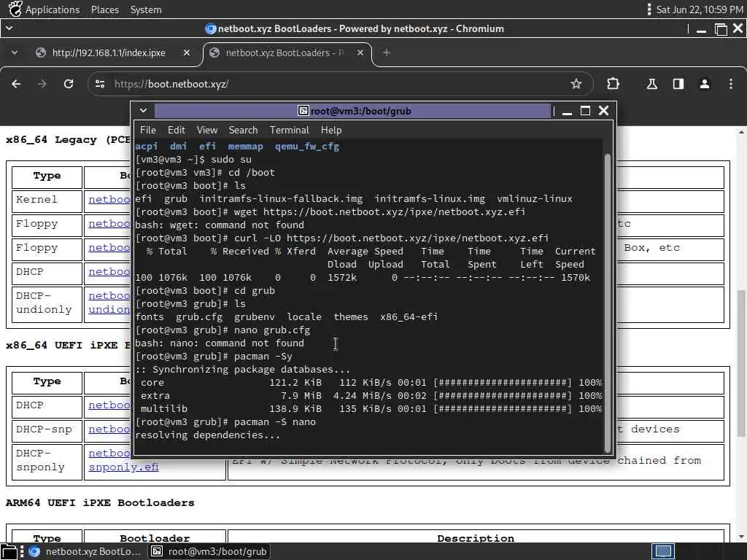Click the Kernel cell in Legacy table

tap(47, 201)
